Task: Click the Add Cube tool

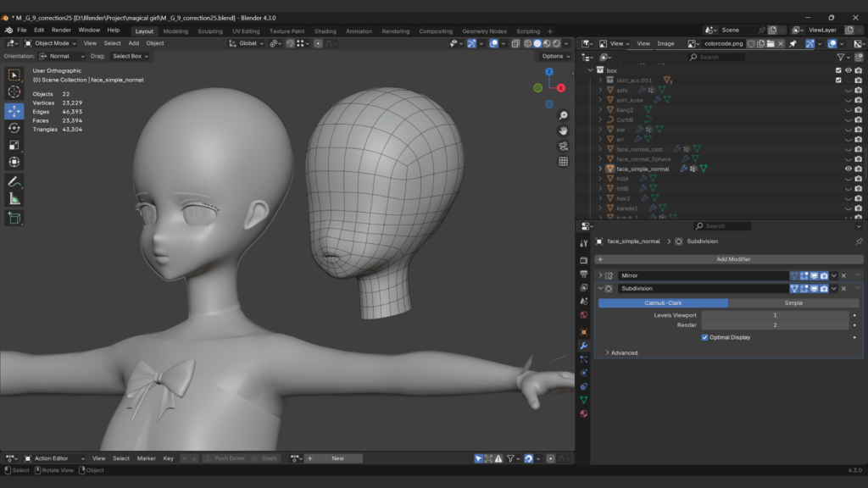Action: 14,218
